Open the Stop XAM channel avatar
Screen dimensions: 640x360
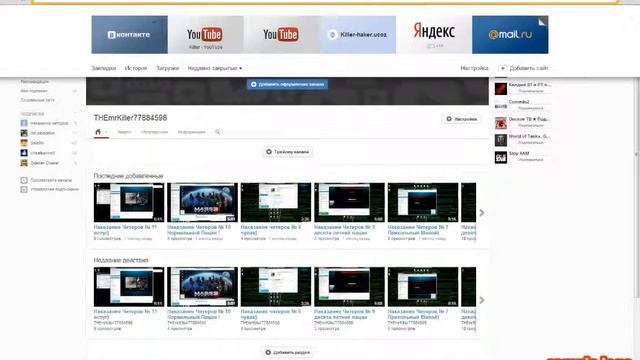501,157
